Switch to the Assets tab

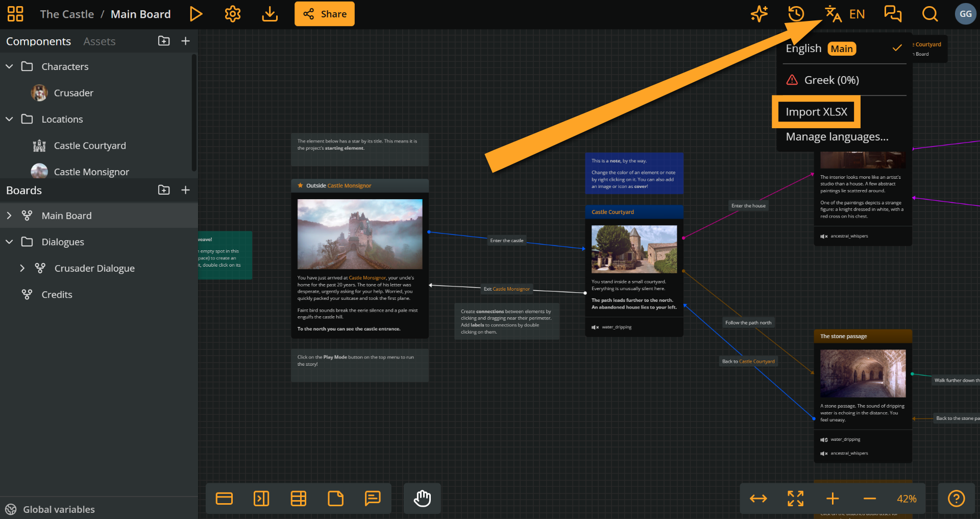pos(100,41)
